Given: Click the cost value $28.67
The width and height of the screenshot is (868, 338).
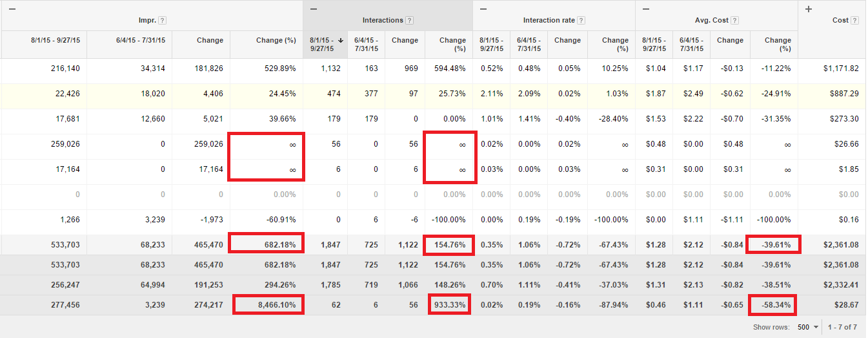Looking at the screenshot, I should point(847,305).
